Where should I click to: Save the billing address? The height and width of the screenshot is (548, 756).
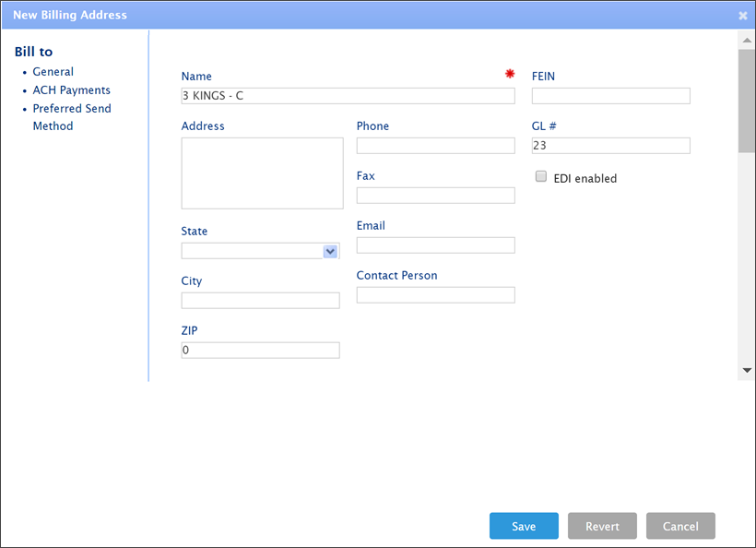524,526
